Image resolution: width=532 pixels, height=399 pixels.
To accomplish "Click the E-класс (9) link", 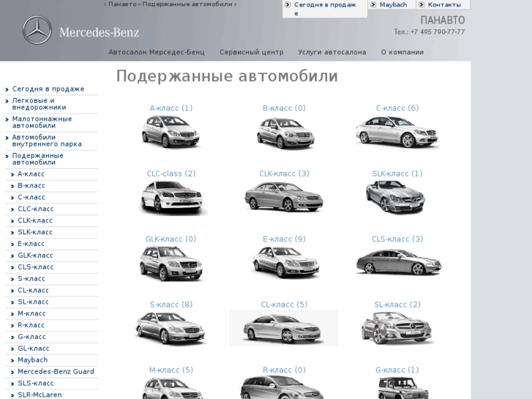I will tap(284, 239).
